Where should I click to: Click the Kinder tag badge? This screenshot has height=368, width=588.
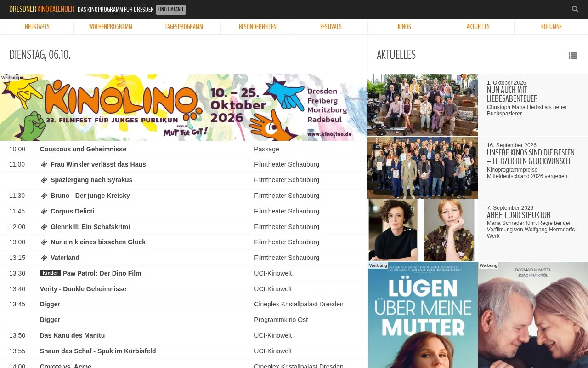point(51,273)
